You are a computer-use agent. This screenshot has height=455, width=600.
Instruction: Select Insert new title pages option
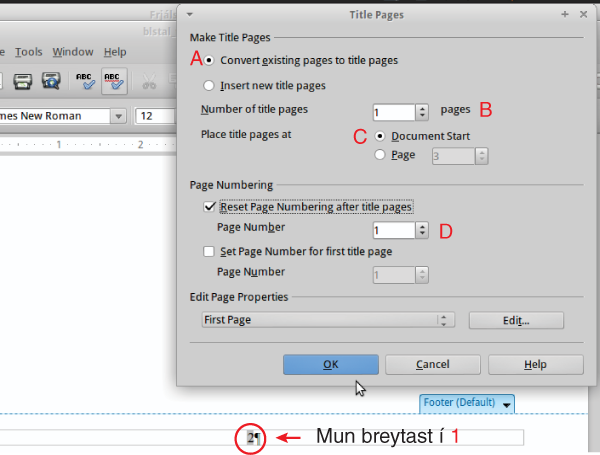point(210,86)
